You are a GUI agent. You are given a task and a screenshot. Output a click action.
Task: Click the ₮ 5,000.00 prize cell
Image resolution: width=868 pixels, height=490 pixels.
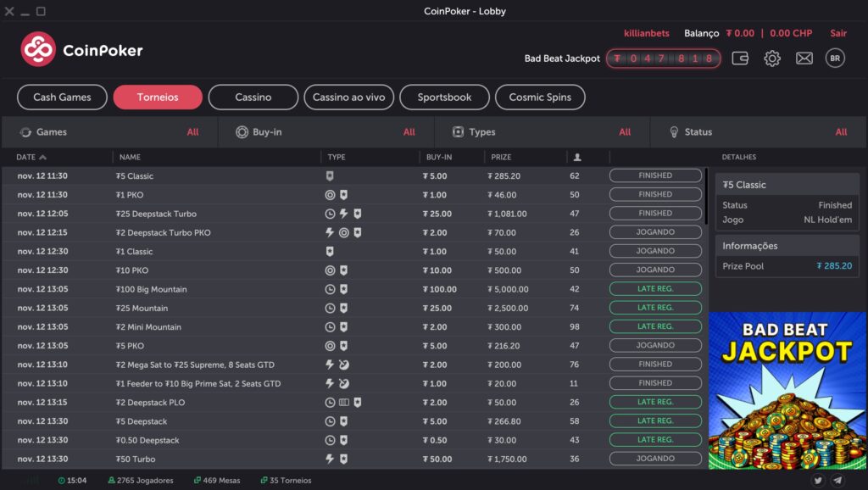[509, 289]
